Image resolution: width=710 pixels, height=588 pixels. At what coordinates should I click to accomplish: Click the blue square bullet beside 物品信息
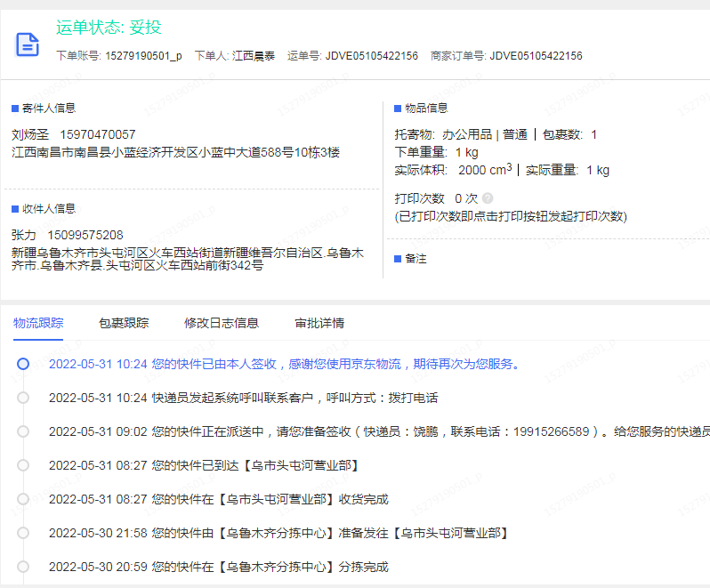(x=398, y=109)
